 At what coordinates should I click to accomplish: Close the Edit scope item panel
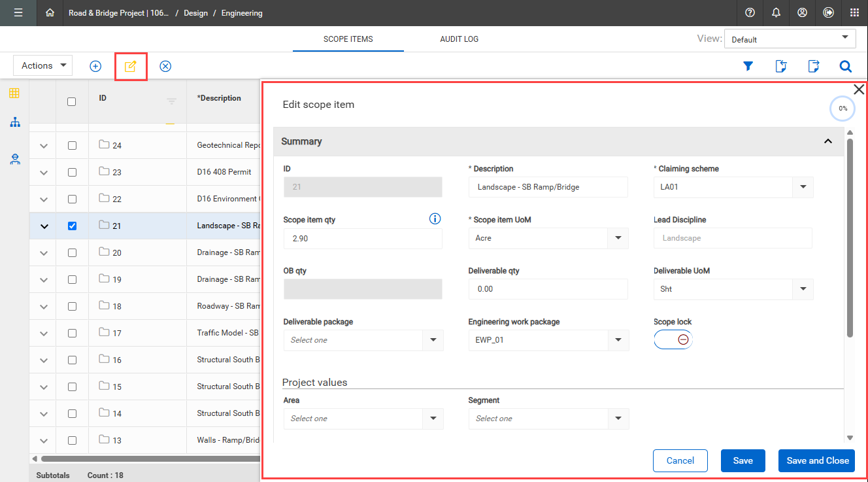tap(859, 90)
